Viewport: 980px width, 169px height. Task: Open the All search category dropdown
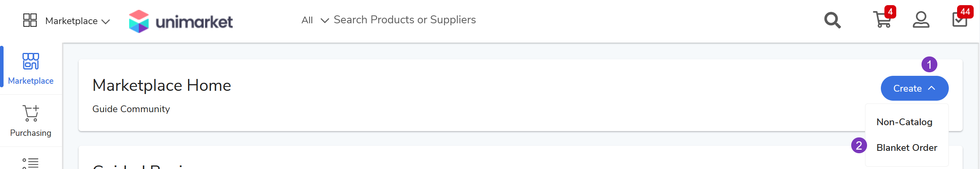coord(315,20)
